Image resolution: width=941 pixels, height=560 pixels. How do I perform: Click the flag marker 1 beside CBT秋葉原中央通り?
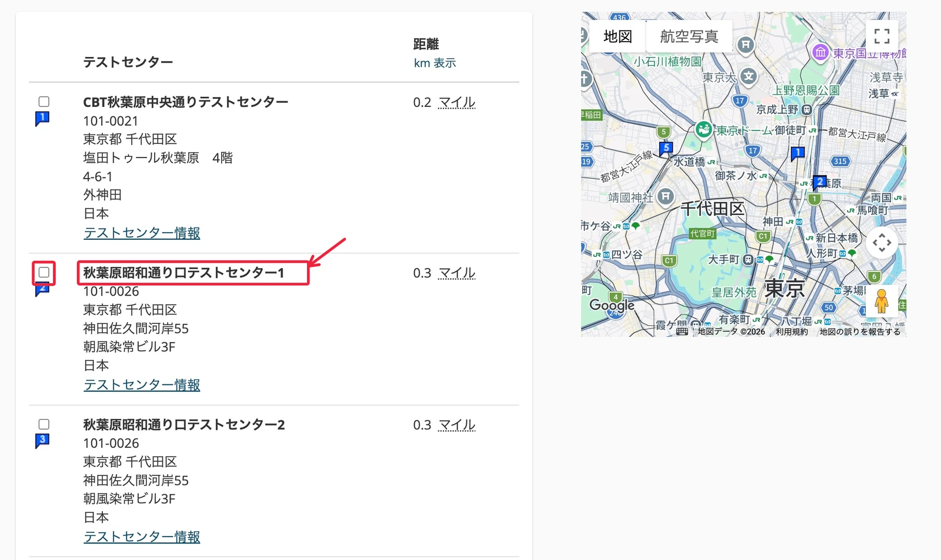pyautogui.click(x=42, y=119)
